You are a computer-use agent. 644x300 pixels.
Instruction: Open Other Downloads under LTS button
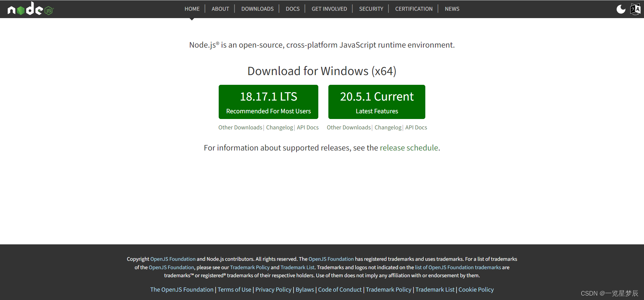240,128
